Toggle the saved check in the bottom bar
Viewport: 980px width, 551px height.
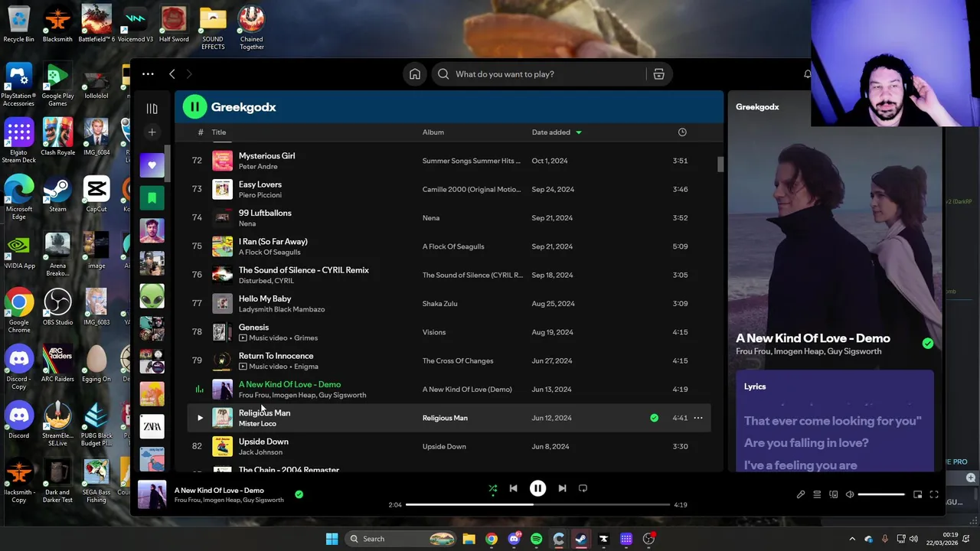point(299,494)
